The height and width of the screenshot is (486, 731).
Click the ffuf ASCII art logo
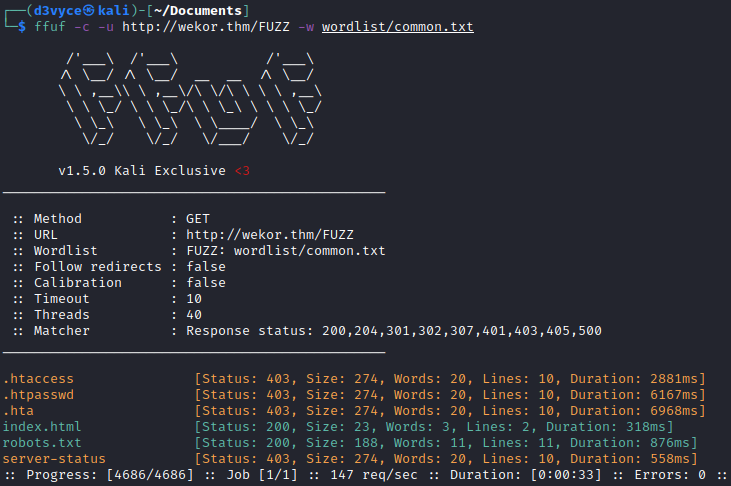tap(192, 104)
